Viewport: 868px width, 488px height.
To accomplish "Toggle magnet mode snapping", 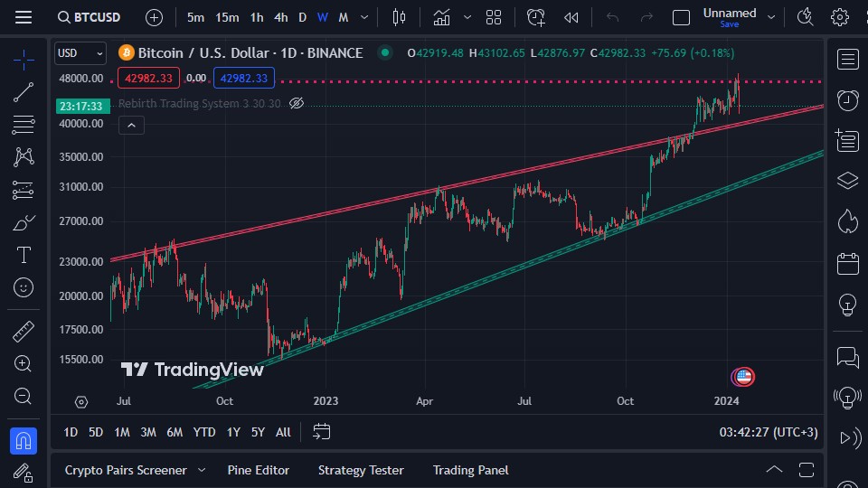I will coord(24,441).
